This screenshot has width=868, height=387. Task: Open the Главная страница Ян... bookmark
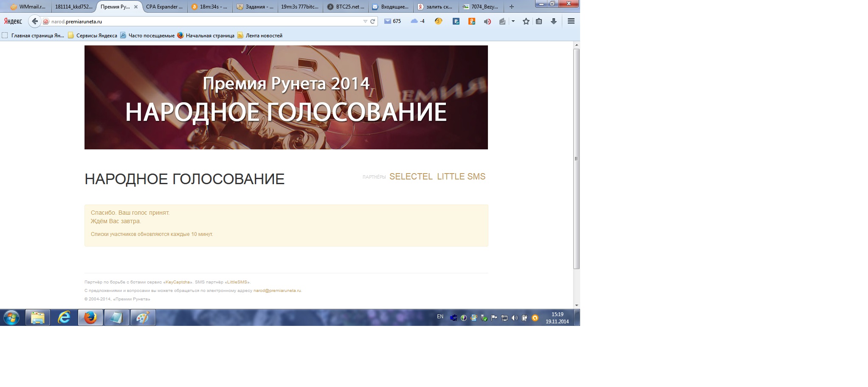coord(33,36)
